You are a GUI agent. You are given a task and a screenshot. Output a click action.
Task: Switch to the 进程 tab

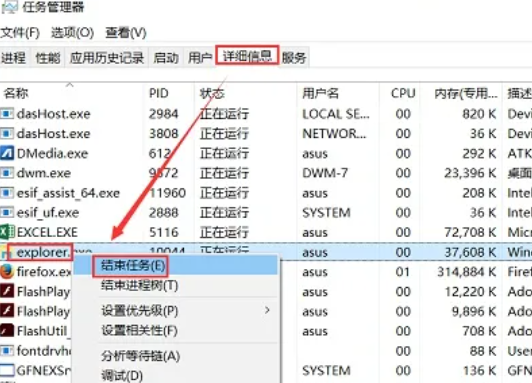pyautogui.click(x=14, y=57)
